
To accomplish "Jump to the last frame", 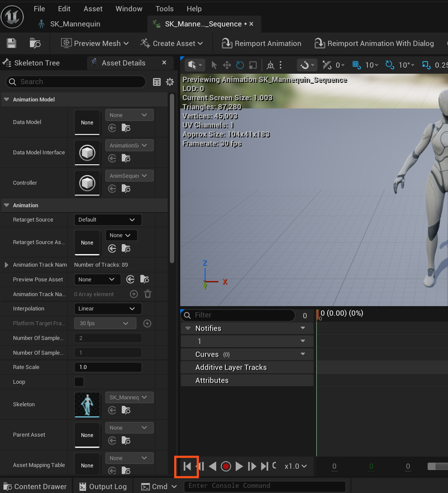I will tap(265, 466).
